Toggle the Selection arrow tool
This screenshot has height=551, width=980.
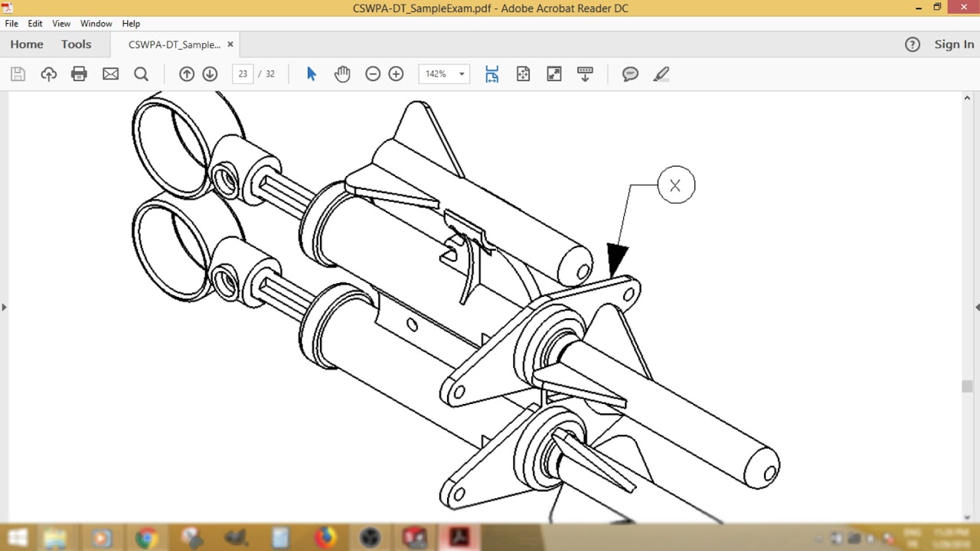(311, 73)
